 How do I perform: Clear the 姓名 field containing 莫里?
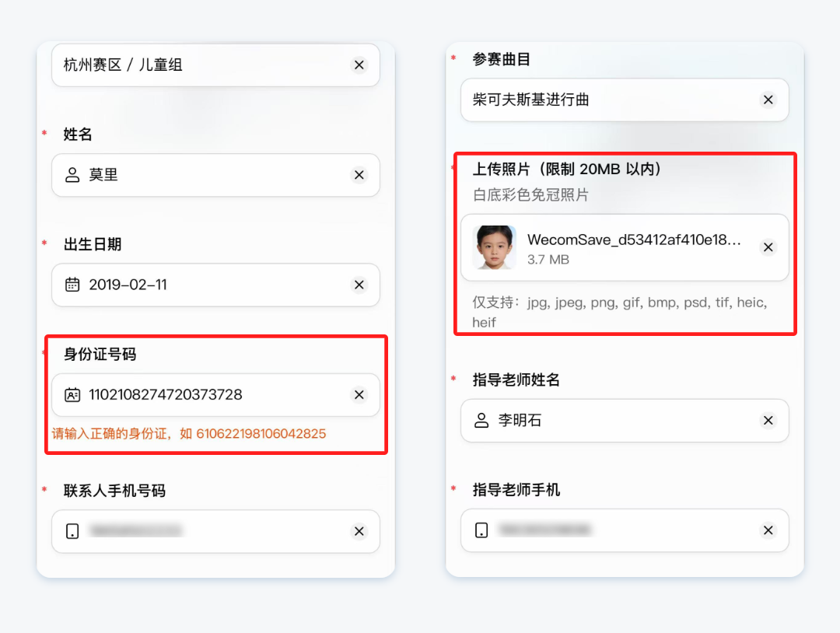[359, 175]
